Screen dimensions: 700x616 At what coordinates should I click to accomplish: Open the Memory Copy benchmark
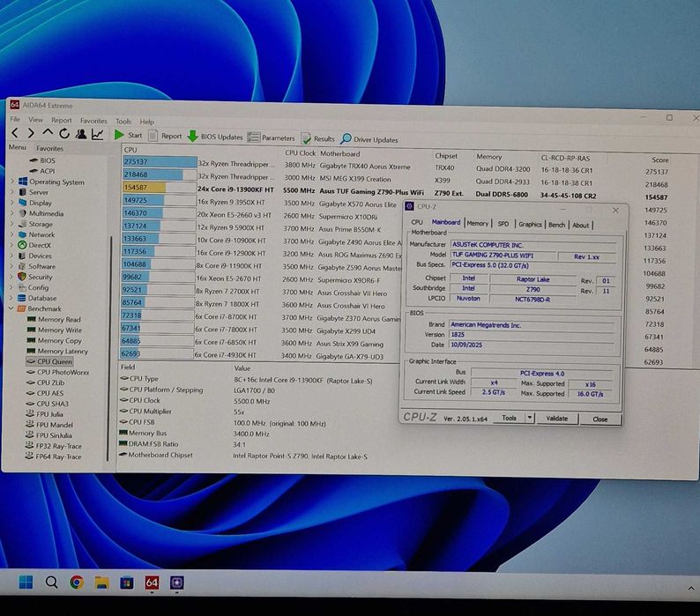point(55,340)
